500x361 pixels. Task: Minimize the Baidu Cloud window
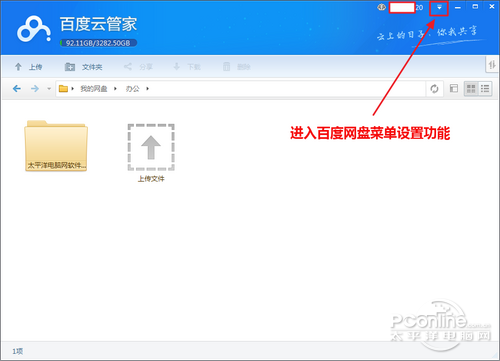[458, 7]
